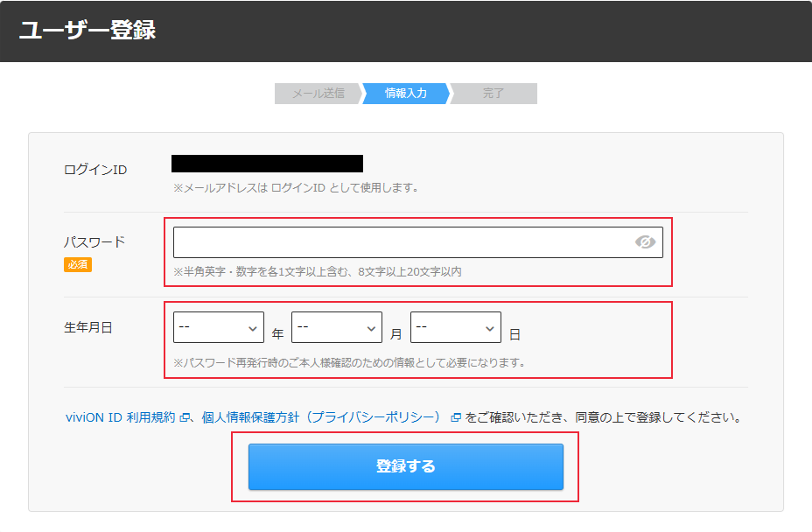Screen dimensions: 812x532
Task: Expand the birth month (月) dropdown
Action: pyautogui.click(x=337, y=328)
